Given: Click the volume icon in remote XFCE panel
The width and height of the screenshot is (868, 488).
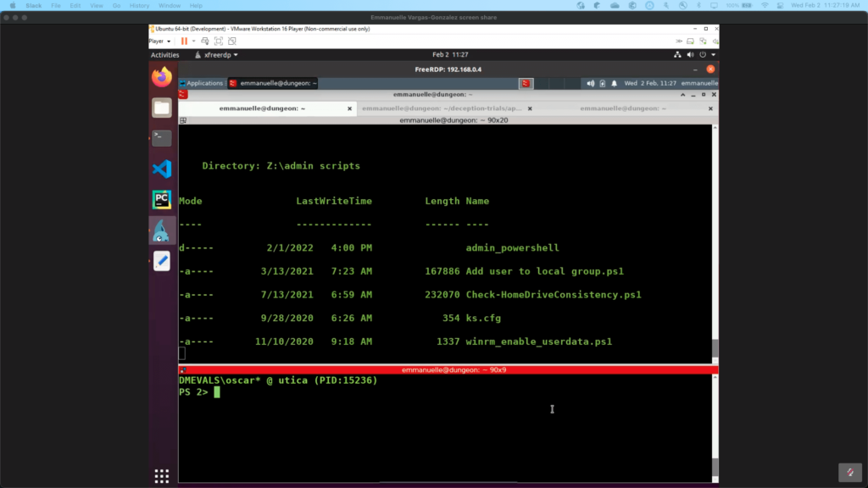Looking at the screenshot, I should point(590,83).
